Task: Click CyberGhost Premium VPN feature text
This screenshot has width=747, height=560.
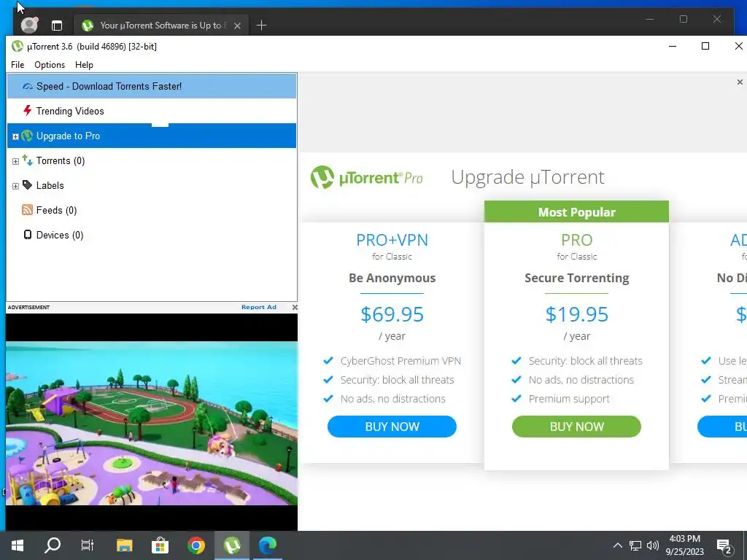Action: [x=400, y=361]
